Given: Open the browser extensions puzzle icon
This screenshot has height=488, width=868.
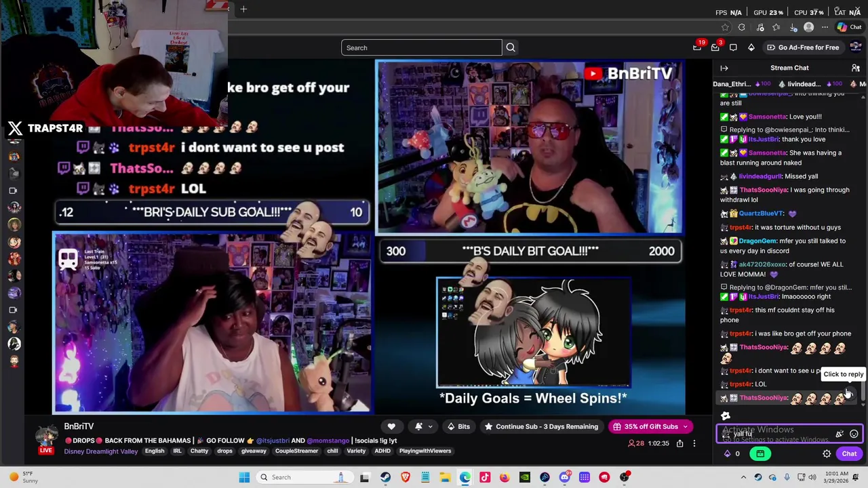Looking at the screenshot, I should click(742, 27).
